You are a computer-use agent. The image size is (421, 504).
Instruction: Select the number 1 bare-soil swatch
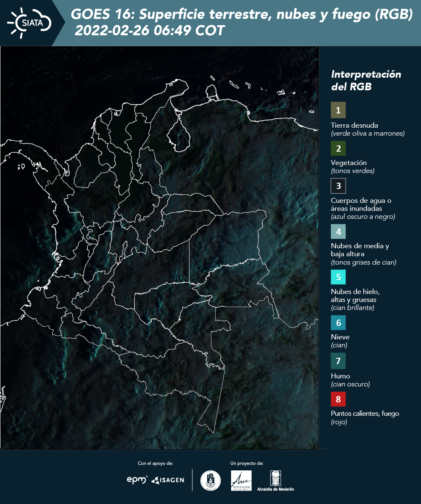point(338,110)
